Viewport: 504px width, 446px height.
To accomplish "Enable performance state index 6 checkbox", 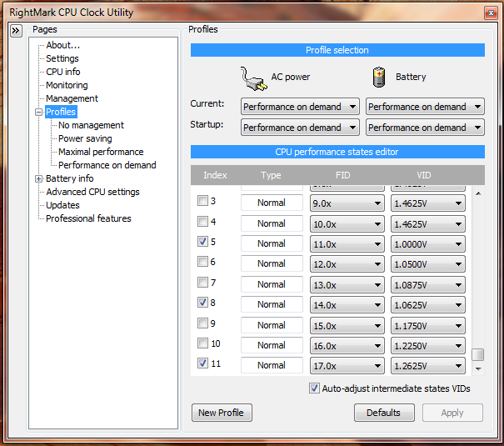I will point(202,262).
